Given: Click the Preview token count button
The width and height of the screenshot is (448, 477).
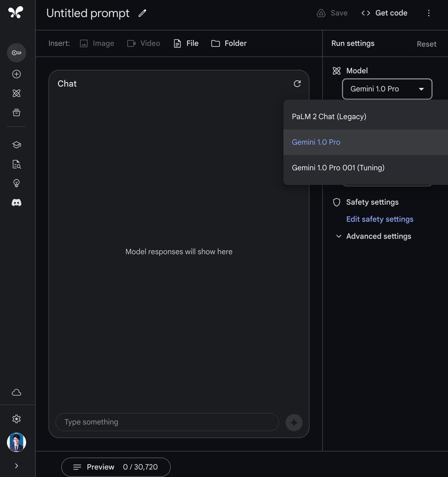Looking at the screenshot, I should [116, 467].
